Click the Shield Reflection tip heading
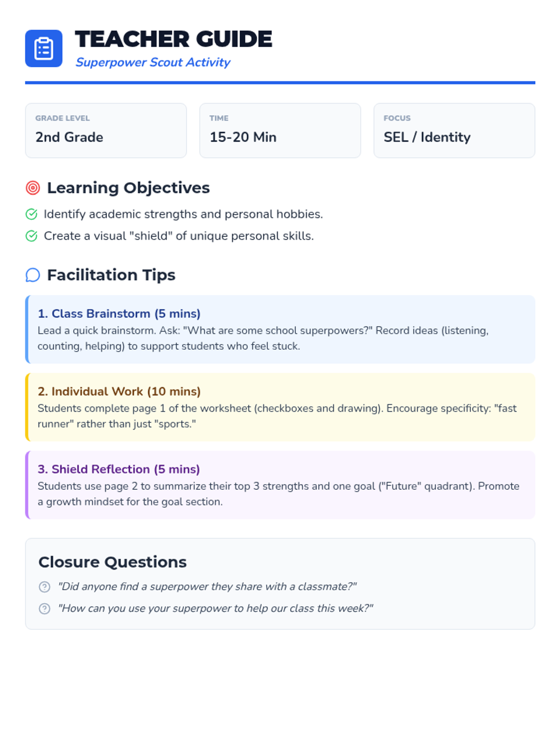The image size is (560, 747). [119, 469]
